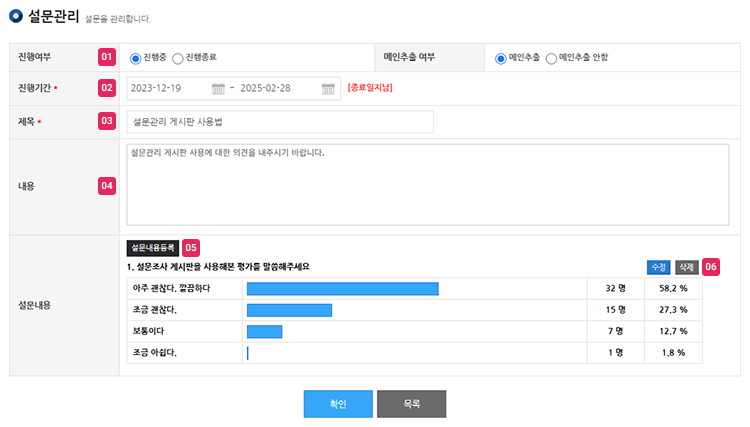Click the blue 수정 edit button
Image resolution: width=750 pixels, height=427 pixels.
coord(659,267)
